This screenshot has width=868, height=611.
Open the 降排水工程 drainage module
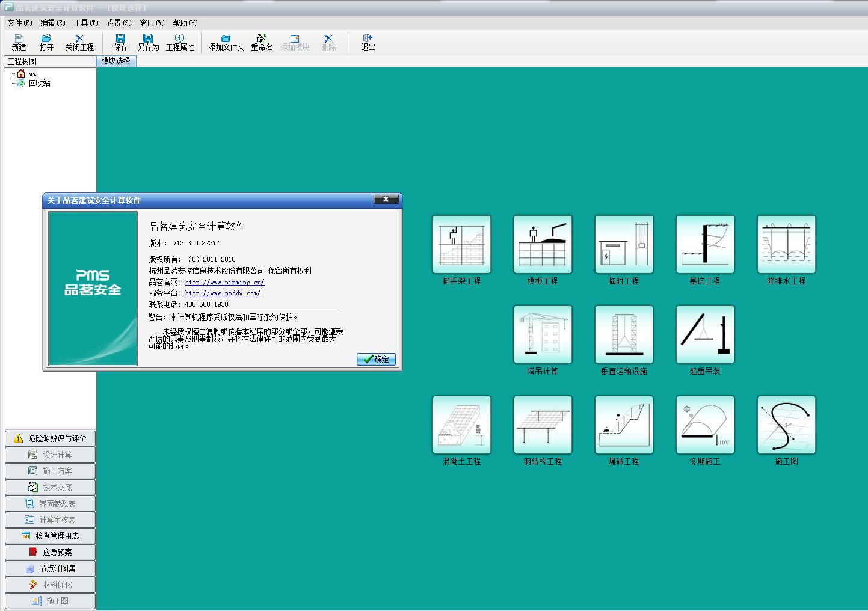coord(786,245)
